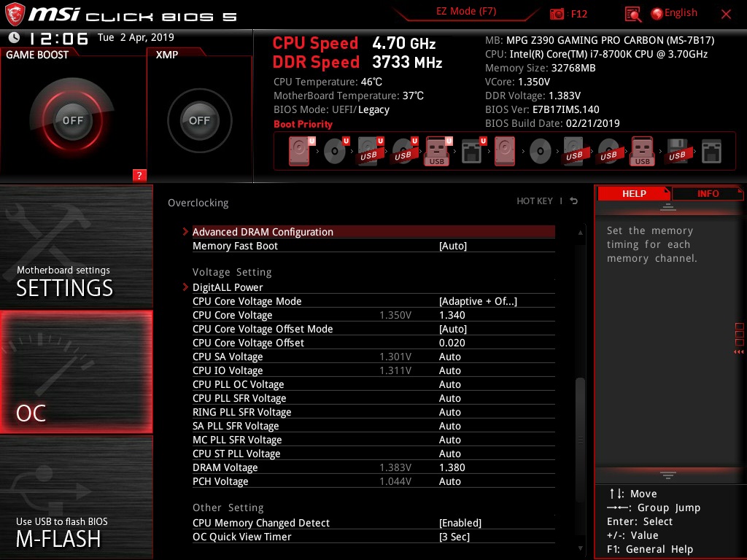747x560 pixels.
Task: Select the legacy CD/DVD boot icon without U badge
Action: (541, 152)
